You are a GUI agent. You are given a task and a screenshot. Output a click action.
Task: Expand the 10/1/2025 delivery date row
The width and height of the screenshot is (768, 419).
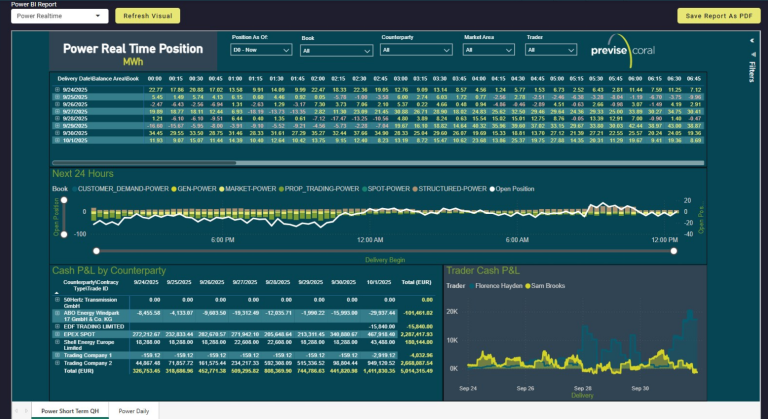(x=57, y=140)
